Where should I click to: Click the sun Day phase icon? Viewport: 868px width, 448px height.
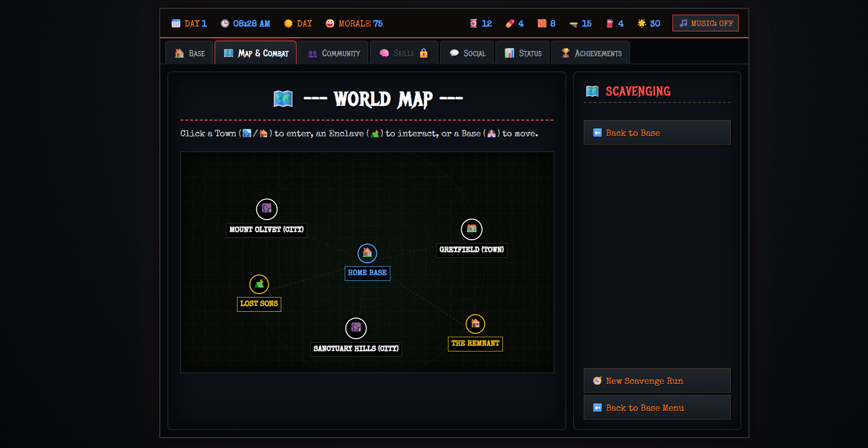point(288,24)
